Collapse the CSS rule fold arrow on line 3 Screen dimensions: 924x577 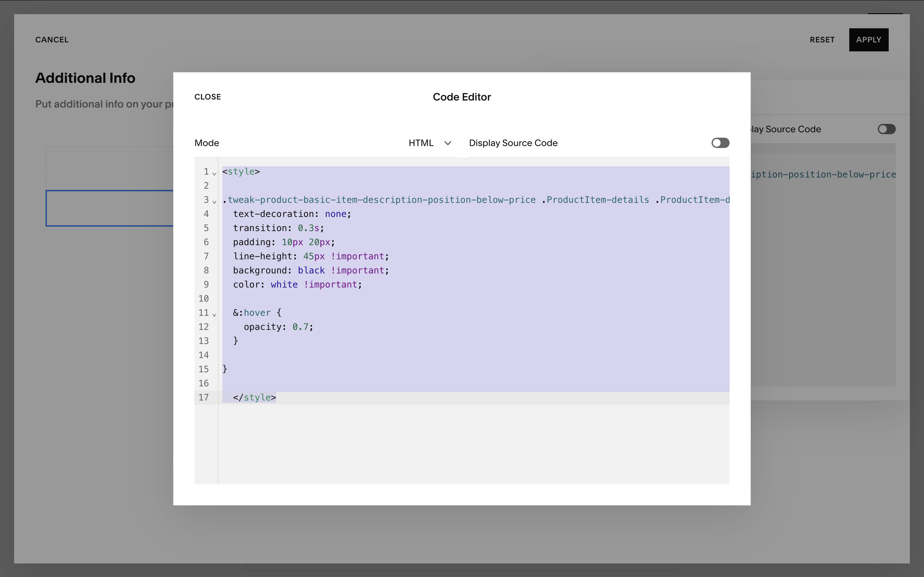[214, 202]
